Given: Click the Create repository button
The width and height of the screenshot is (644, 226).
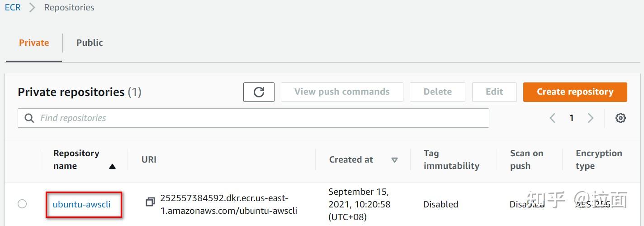Looking at the screenshot, I should (x=575, y=92).
